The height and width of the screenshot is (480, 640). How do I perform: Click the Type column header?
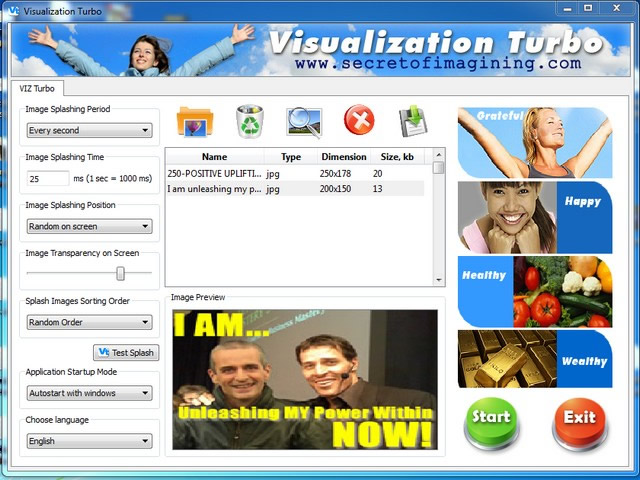[x=291, y=157]
